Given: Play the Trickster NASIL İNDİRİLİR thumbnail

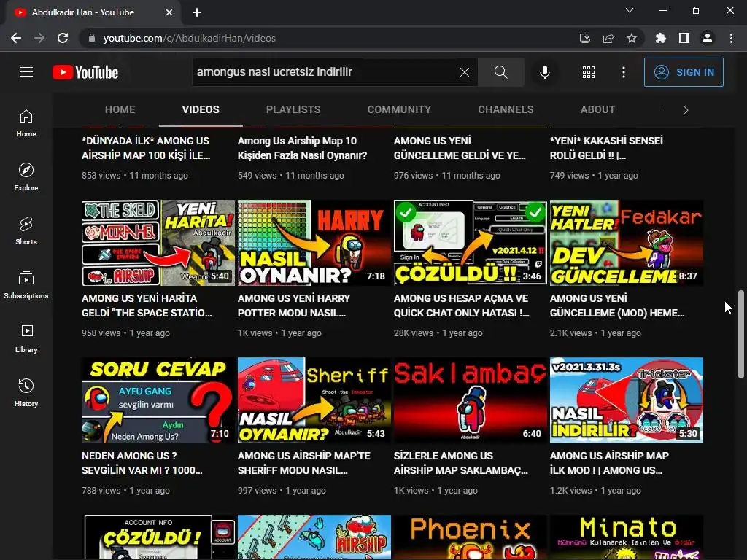Looking at the screenshot, I should (x=627, y=400).
